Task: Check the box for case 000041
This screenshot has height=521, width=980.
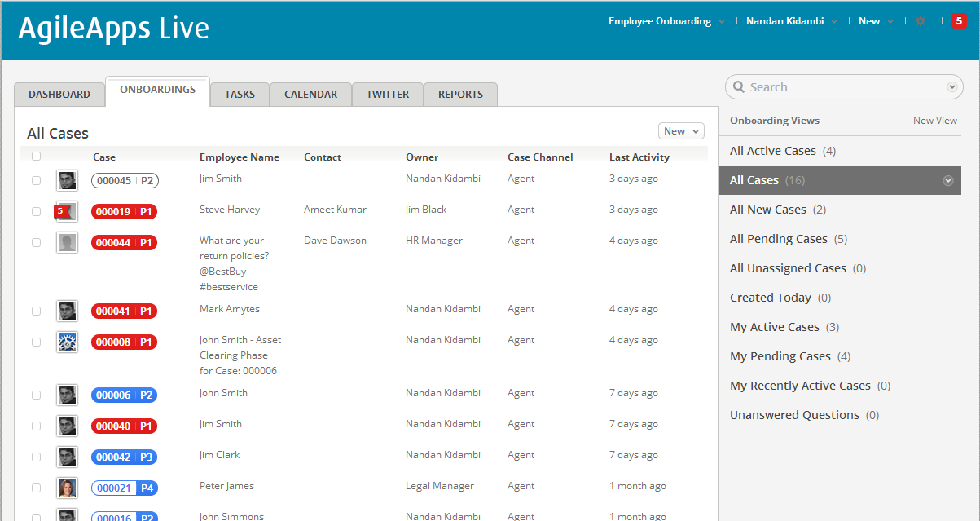Action: coord(36,311)
